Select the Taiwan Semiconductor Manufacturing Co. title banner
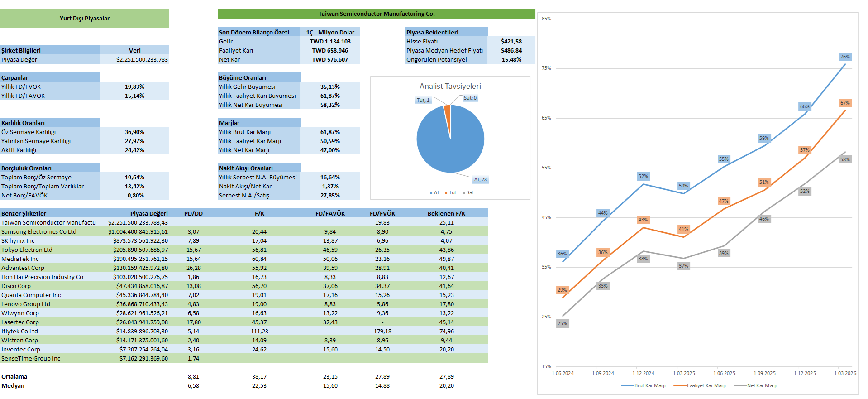This screenshot has height=399, width=868. point(376,14)
